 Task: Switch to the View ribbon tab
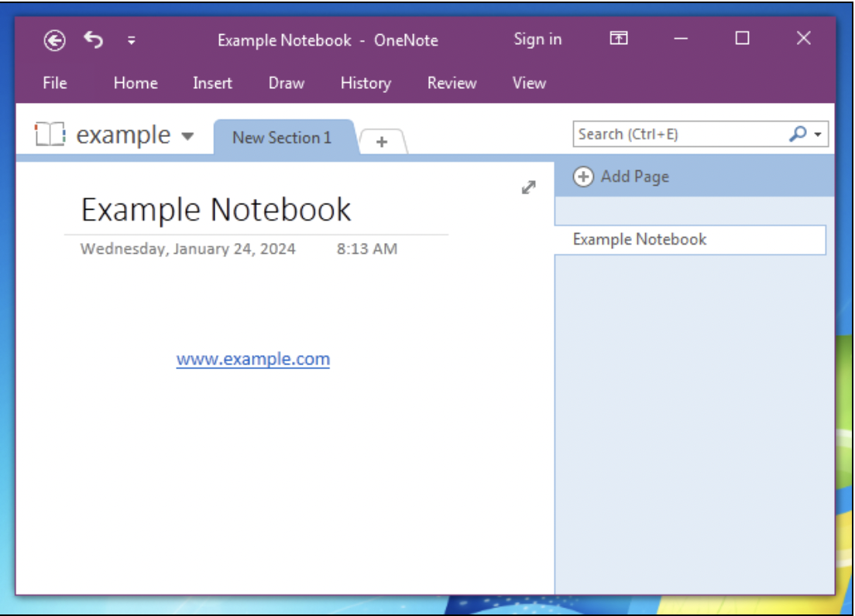point(529,83)
